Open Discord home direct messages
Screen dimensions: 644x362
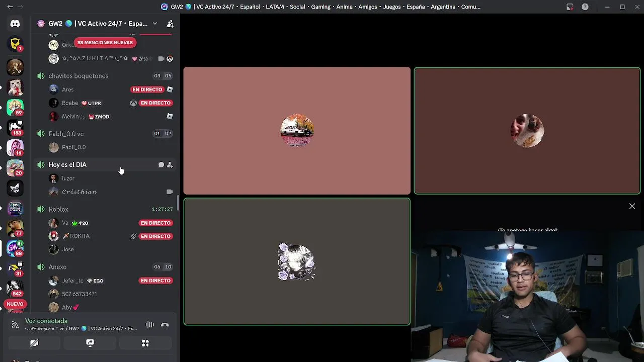[x=15, y=24]
